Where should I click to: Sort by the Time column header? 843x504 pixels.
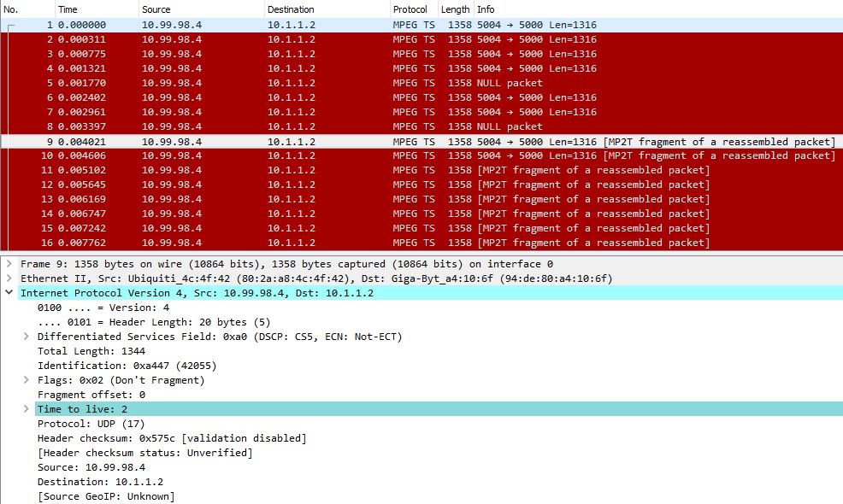97,9
